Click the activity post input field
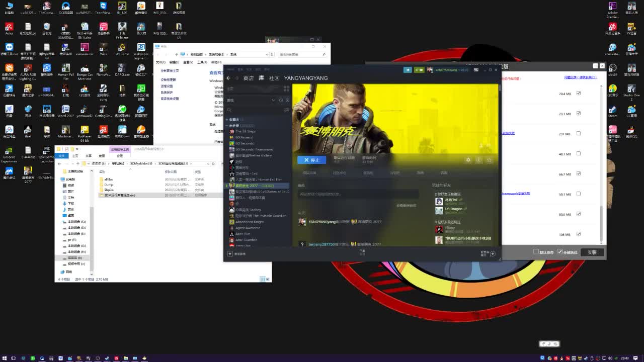Viewport: 644px width, 362px height. coord(358,194)
